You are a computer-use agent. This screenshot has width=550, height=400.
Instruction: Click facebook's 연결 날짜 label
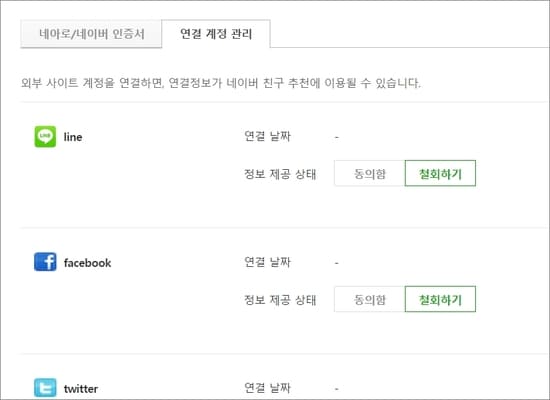(x=267, y=262)
